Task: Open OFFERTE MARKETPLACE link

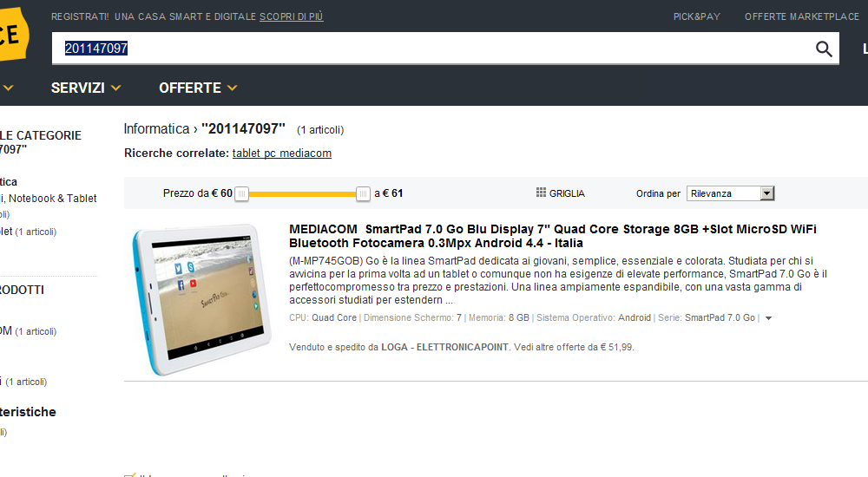Action: 801,16
